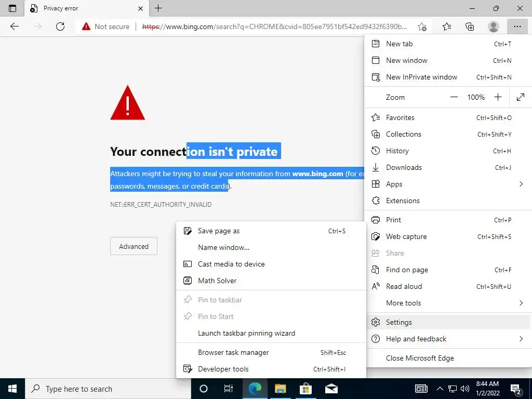Click the address bar URL
This screenshot has width=532, height=399.
point(274,26)
